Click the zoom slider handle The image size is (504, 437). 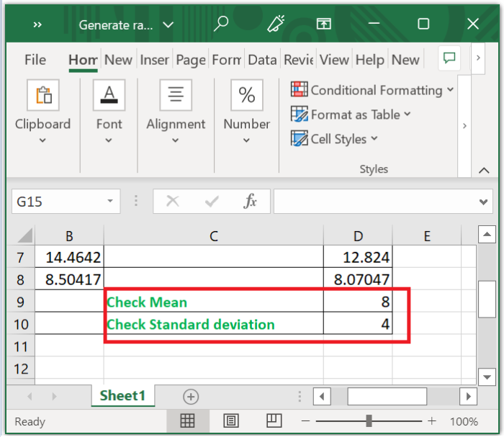pyautogui.click(x=369, y=420)
